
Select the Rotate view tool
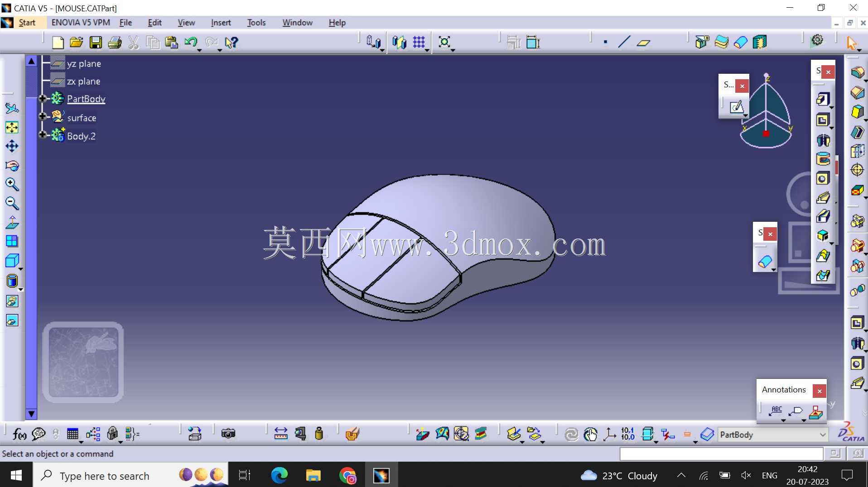pyautogui.click(x=12, y=166)
